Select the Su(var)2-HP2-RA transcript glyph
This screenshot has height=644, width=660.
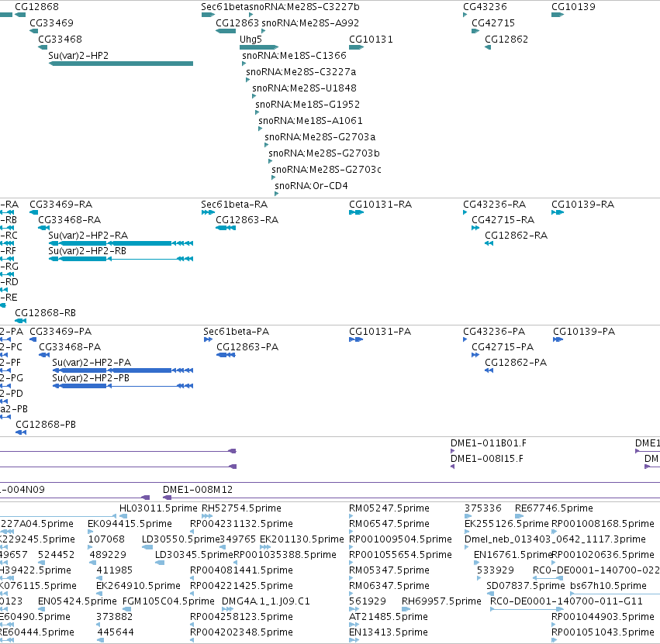pos(121,243)
